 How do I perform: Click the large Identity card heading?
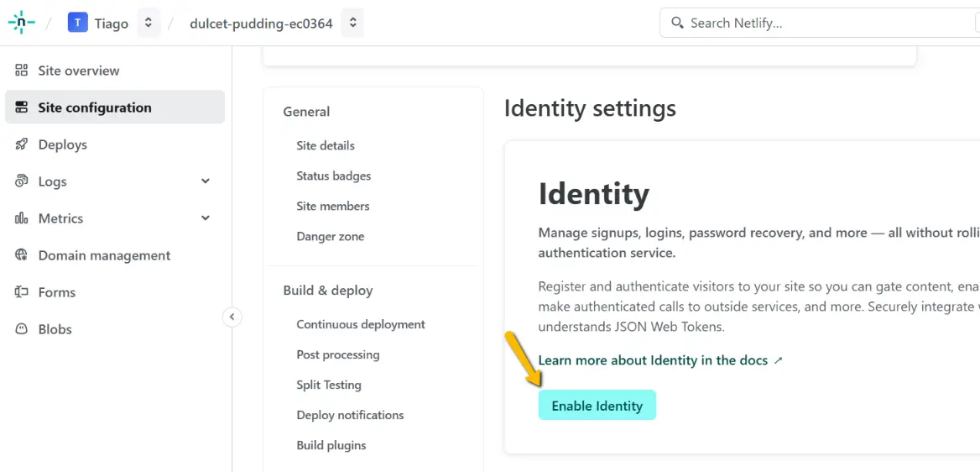pyautogui.click(x=594, y=195)
